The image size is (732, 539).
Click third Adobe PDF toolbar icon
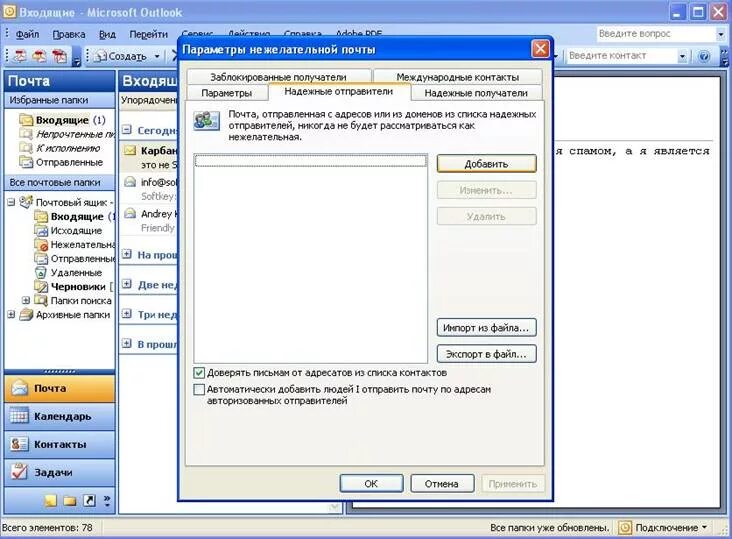pyautogui.click(x=59, y=56)
